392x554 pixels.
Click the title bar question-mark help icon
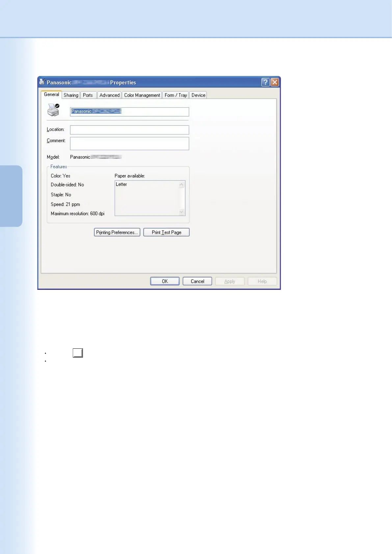pos(265,82)
